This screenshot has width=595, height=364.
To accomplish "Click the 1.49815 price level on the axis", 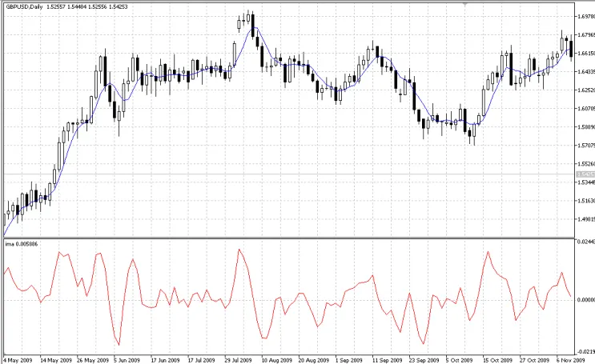I will [x=584, y=219].
